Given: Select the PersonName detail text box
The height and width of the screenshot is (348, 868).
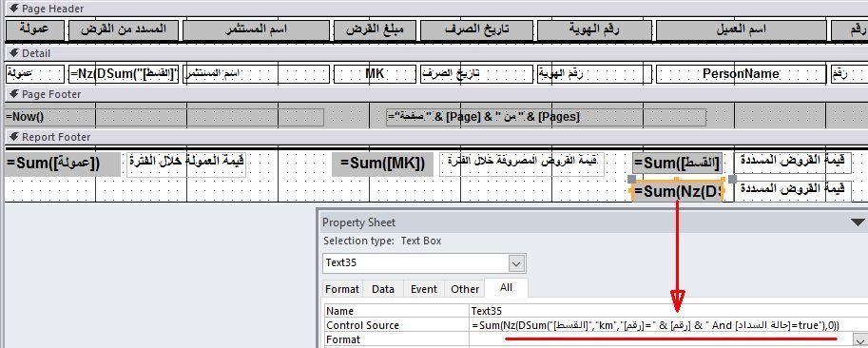Looking at the screenshot, I should click(x=741, y=73).
